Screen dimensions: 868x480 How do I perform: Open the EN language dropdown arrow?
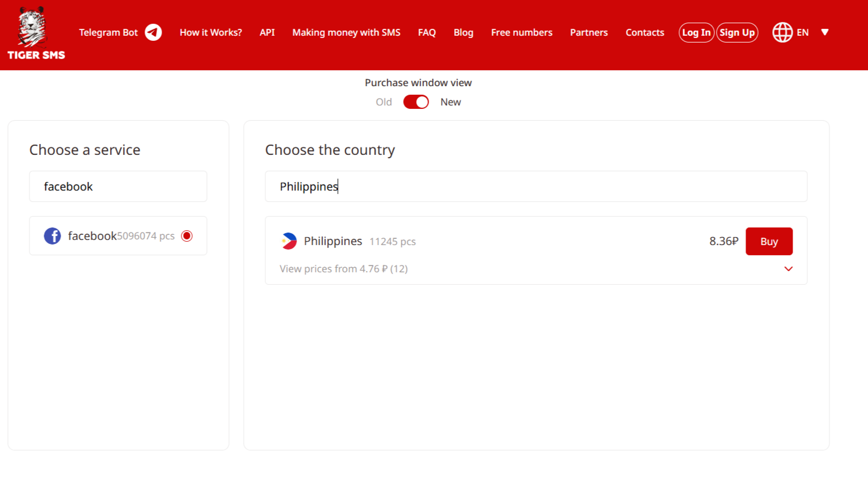825,32
